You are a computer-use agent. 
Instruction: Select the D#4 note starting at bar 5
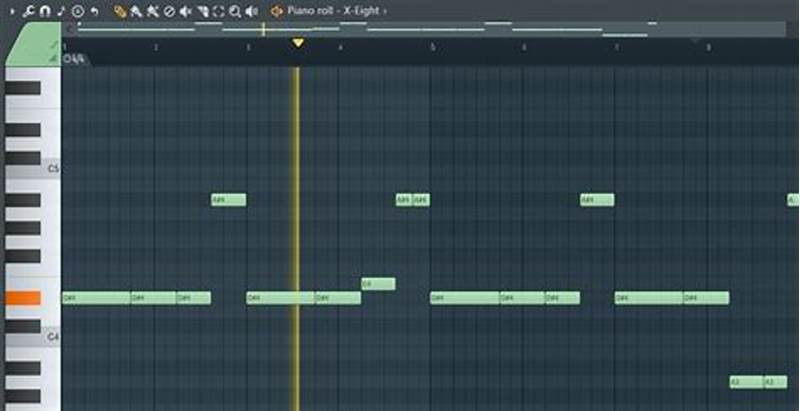tap(465, 298)
